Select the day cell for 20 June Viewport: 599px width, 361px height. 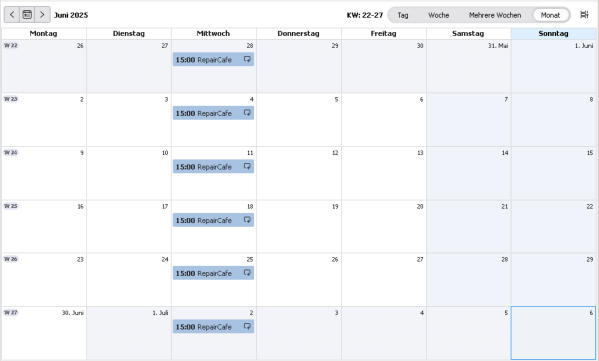tap(384, 227)
